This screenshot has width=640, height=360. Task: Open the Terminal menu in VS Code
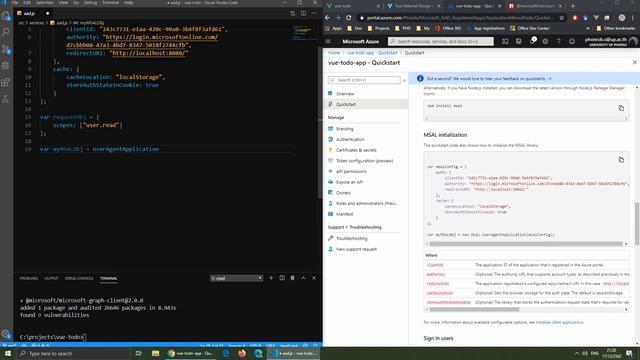pyautogui.click(x=110, y=2)
